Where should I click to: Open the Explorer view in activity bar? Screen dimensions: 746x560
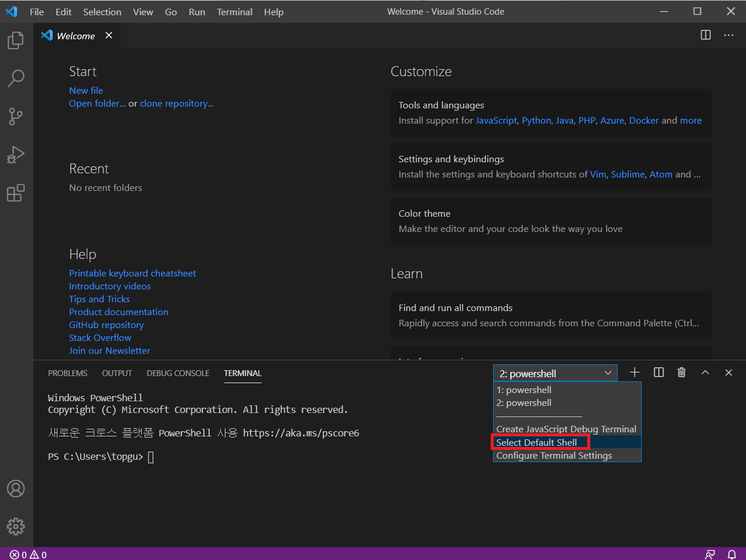pos(16,40)
